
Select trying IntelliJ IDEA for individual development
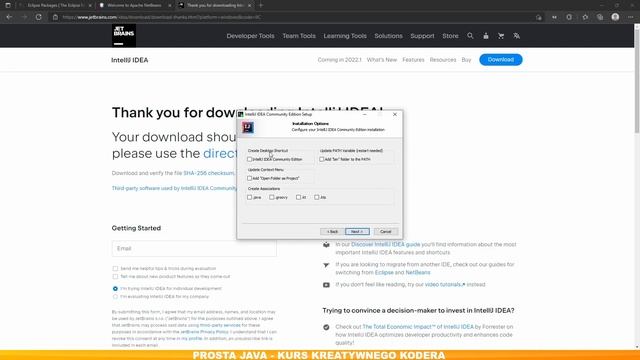[x=115, y=289]
